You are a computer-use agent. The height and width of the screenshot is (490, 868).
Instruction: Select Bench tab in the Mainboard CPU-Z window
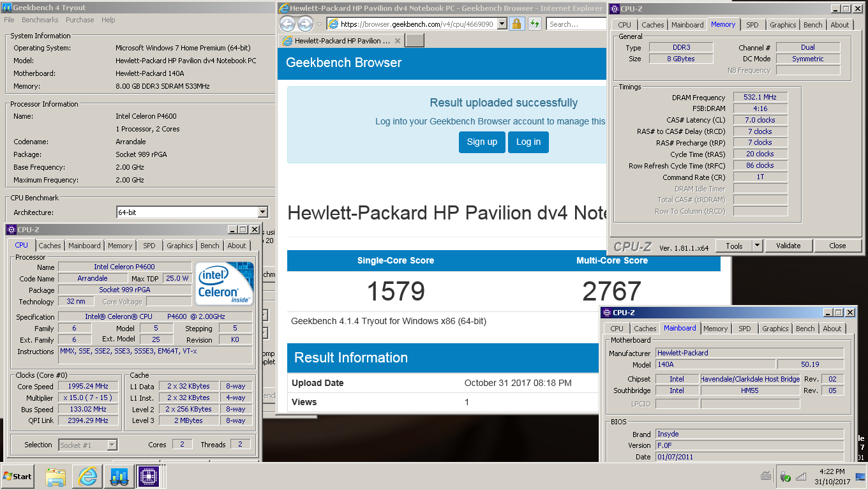pos(805,329)
